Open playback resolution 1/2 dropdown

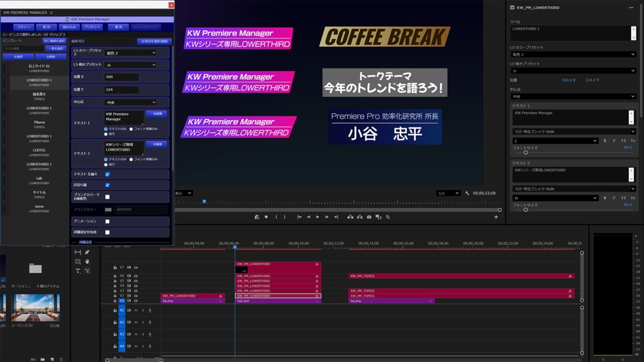pos(448,193)
